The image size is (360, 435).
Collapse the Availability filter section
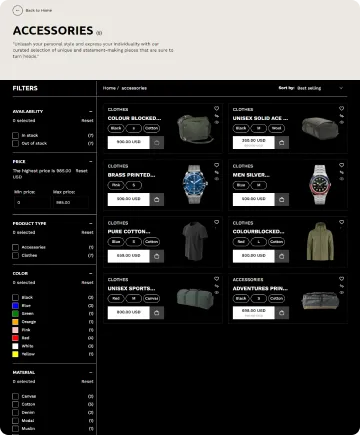91,111
